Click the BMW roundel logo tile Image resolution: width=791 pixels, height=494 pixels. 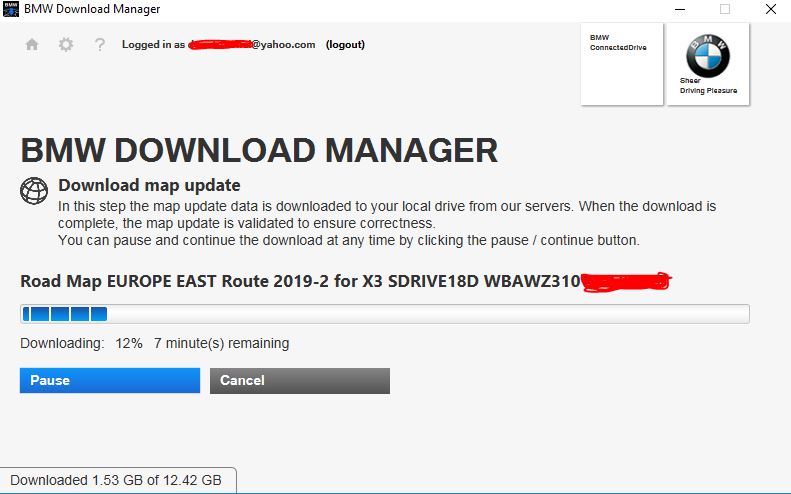708,64
